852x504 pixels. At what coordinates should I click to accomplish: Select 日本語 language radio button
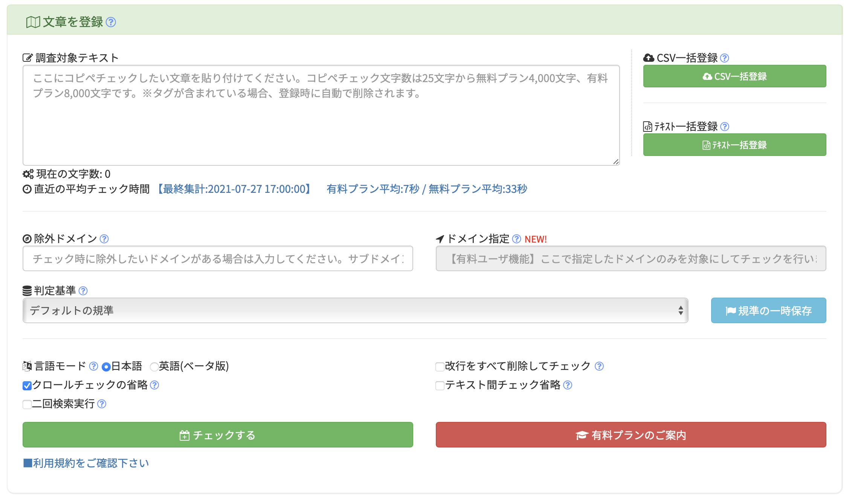pyautogui.click(x=106, y=367)
